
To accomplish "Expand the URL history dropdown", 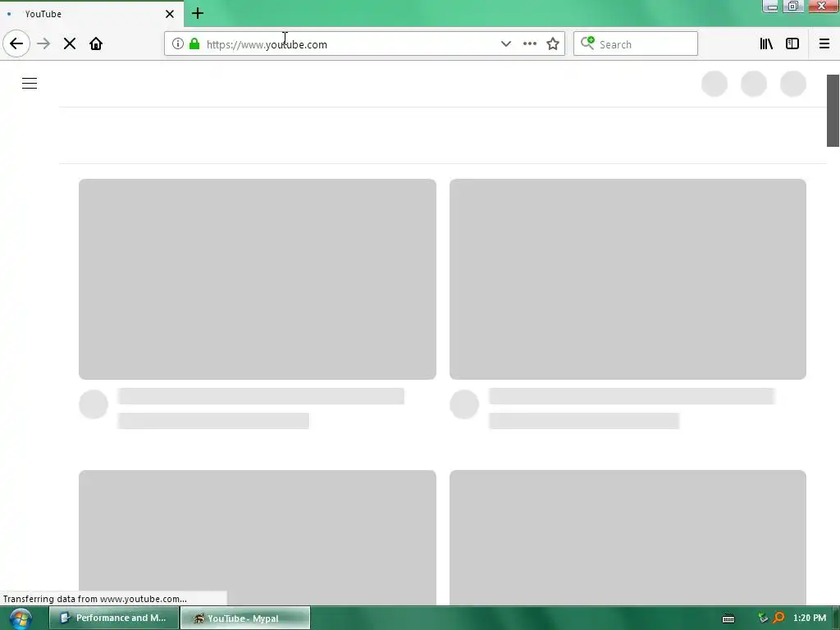I will coord(505,44).
